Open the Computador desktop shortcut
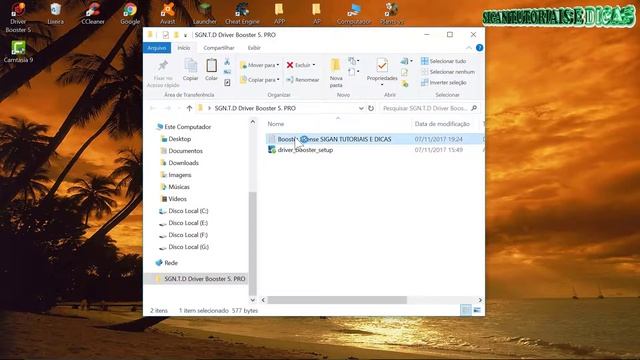The width and height of the screenshot is (640, 360). point(354,14)
